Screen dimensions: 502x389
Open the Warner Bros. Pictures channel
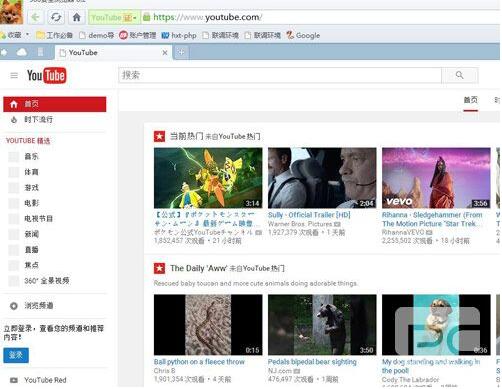300,224
